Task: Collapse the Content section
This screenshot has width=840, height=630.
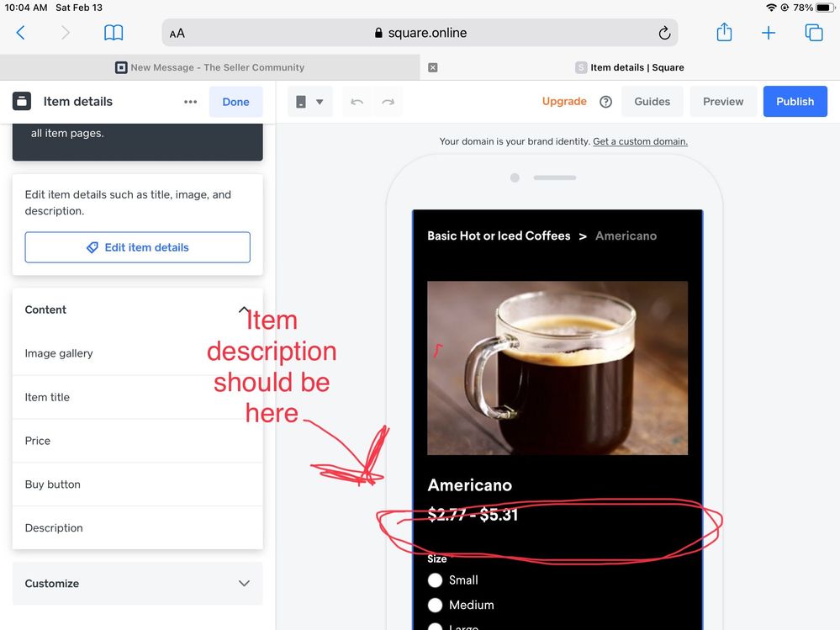Action: (244, 310)
